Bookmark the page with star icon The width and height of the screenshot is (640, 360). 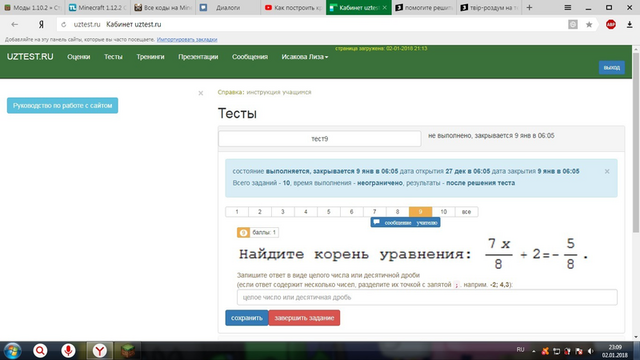click(589, 24)
